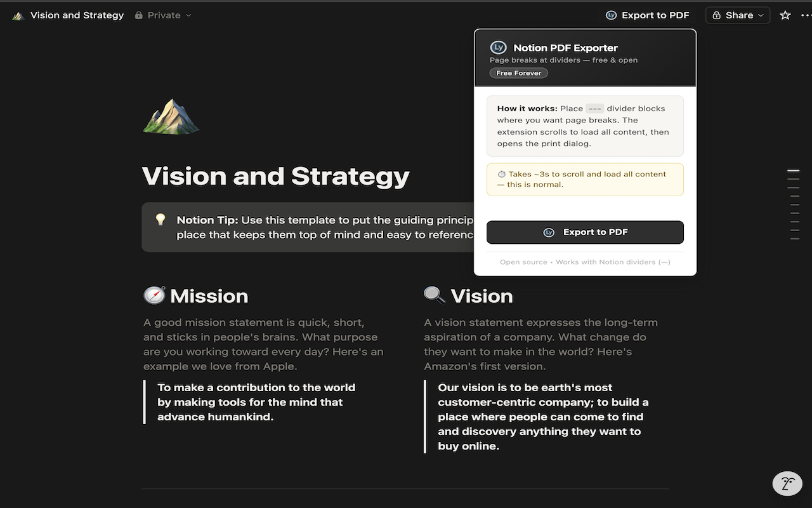Click the Mission heading text

click(209, 296)
